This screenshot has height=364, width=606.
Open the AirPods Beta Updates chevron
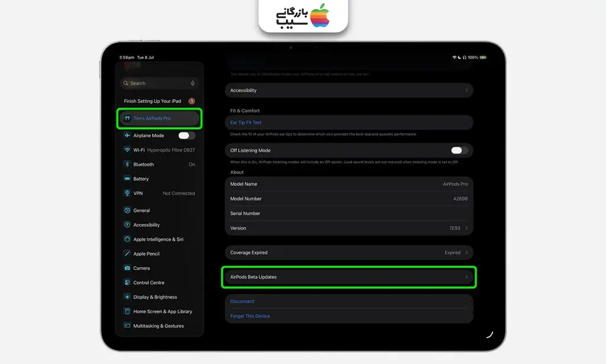[466, 276]
